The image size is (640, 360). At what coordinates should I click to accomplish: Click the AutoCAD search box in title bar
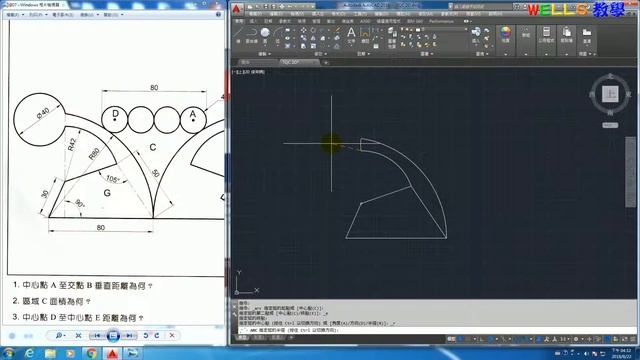click(x=482, y=7)
